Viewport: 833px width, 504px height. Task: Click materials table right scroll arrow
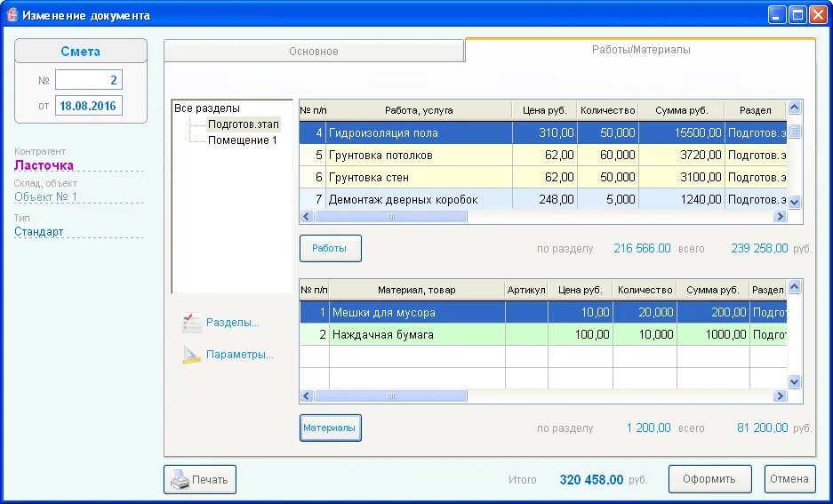point(780,396)
